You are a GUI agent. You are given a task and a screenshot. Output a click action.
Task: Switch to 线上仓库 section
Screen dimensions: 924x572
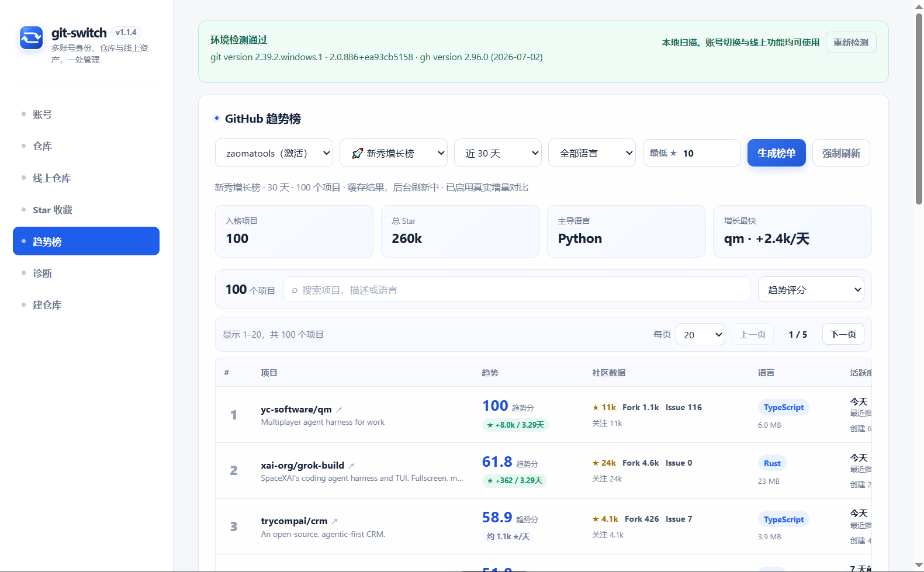[86, 178]
